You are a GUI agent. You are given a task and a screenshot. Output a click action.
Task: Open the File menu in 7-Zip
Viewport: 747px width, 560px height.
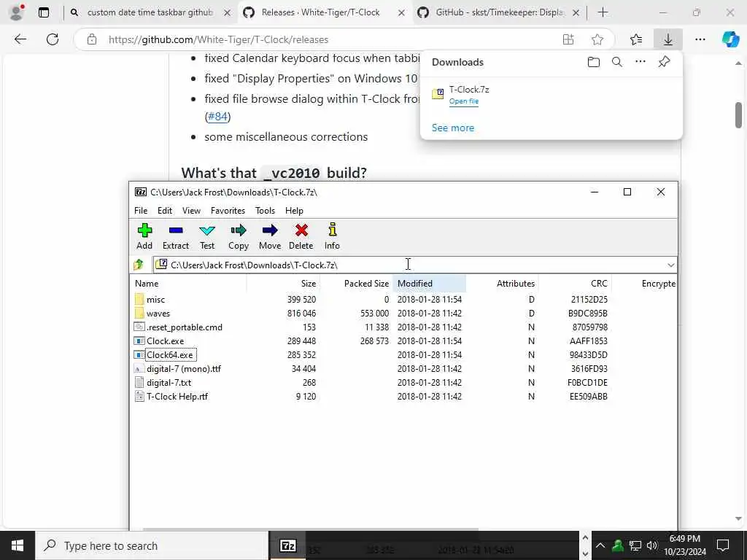(x=141, y=211)
